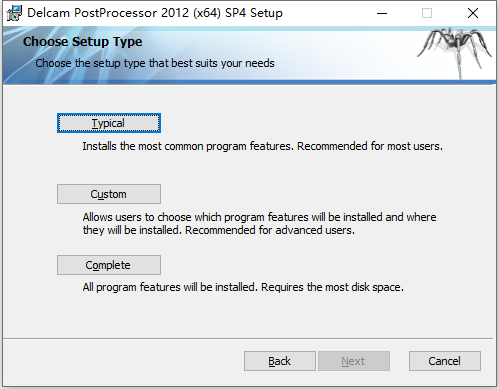Click the Custom description recommending advanced users

pyautogui.click(x=259, y=224)
